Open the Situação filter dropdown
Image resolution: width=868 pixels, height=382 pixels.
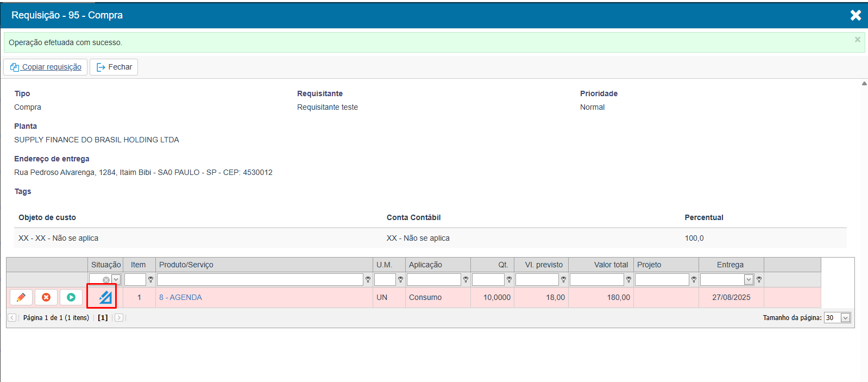point(116,280)
